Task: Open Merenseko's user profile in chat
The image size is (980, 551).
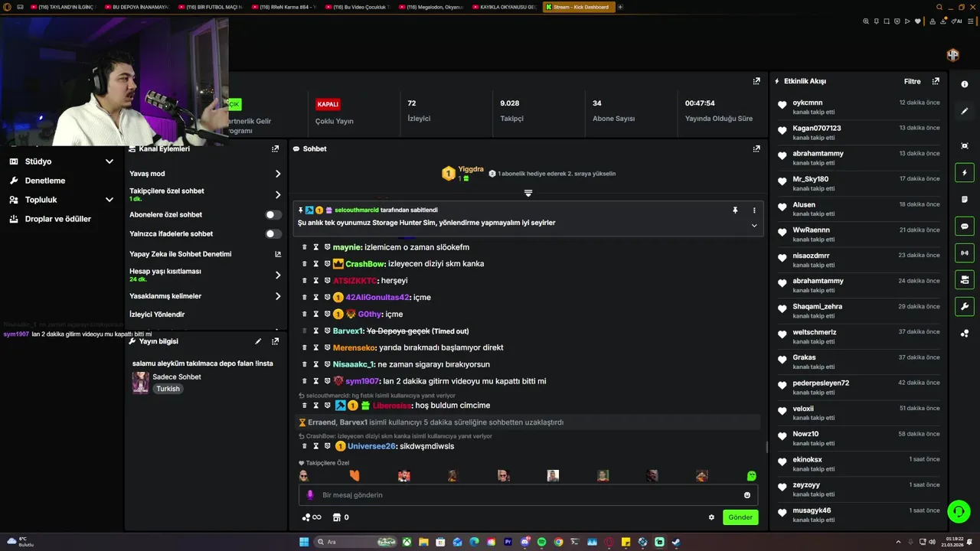Action: pos(354,347)
